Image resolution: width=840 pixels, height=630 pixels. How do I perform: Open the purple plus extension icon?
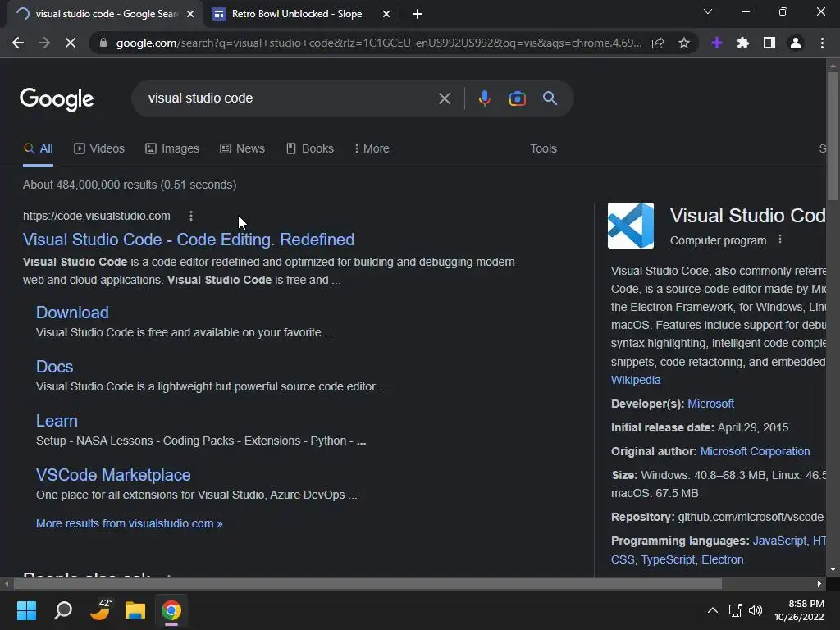[x=717, y=43]
